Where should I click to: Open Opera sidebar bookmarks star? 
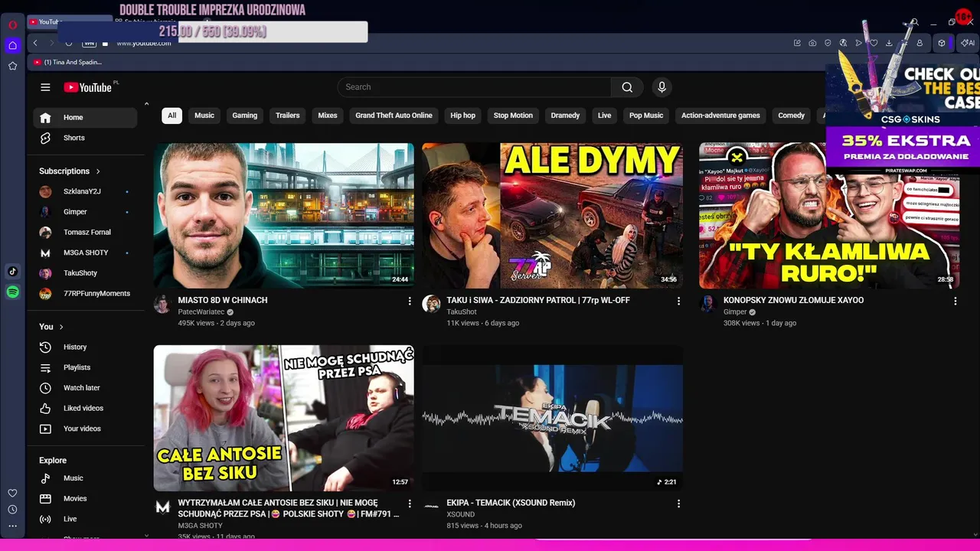pyautogui.click(x=12, y=66)
